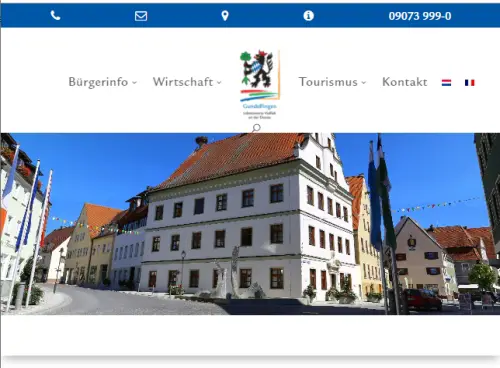Expand the Tourismus dropdown arrow
This screenshot has height=368, width=500.
(364, 82)
